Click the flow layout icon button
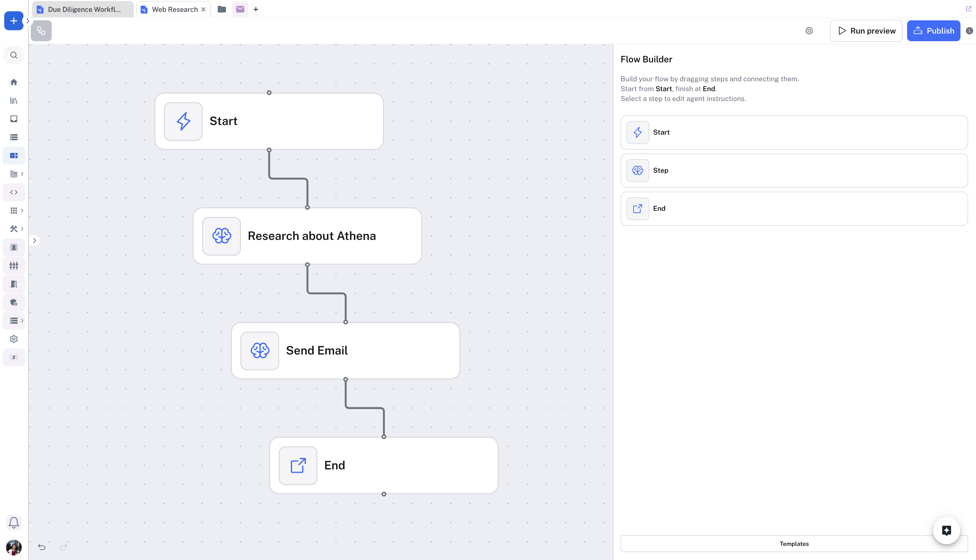 41,31
